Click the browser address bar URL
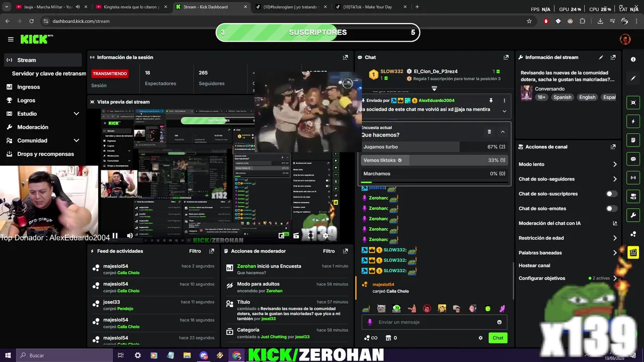This screenshot has height=362, width=644. pos(81,21)
